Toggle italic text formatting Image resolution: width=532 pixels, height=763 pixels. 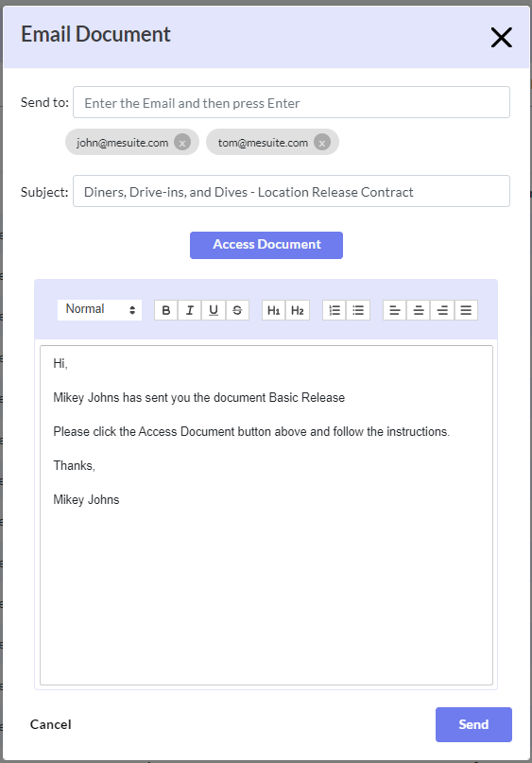190,310
